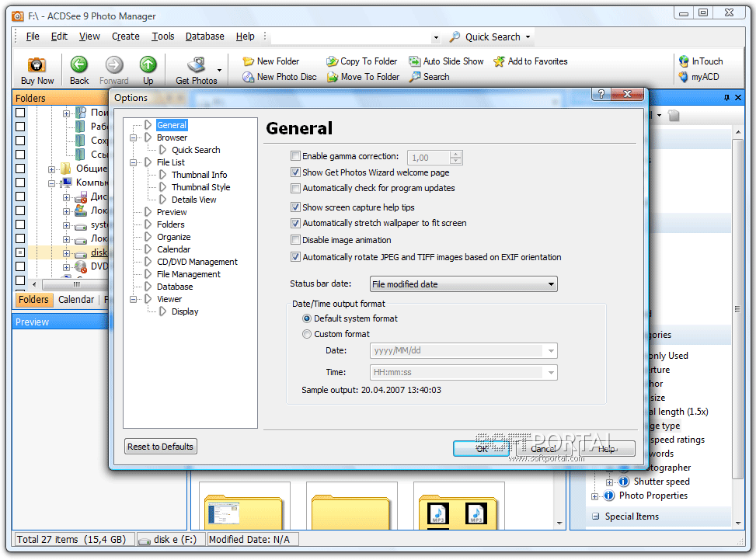Click the DVD drive icon in Folders

click(x=81, y=266)
